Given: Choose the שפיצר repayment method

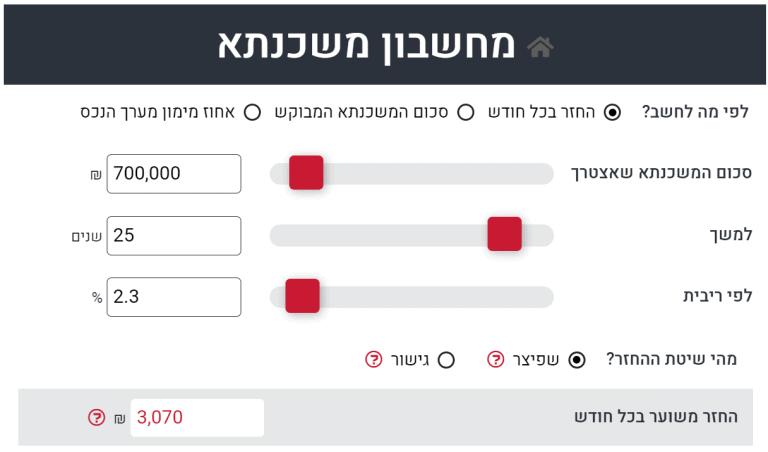Looking at the screenshot, I should tap(576, 360).
